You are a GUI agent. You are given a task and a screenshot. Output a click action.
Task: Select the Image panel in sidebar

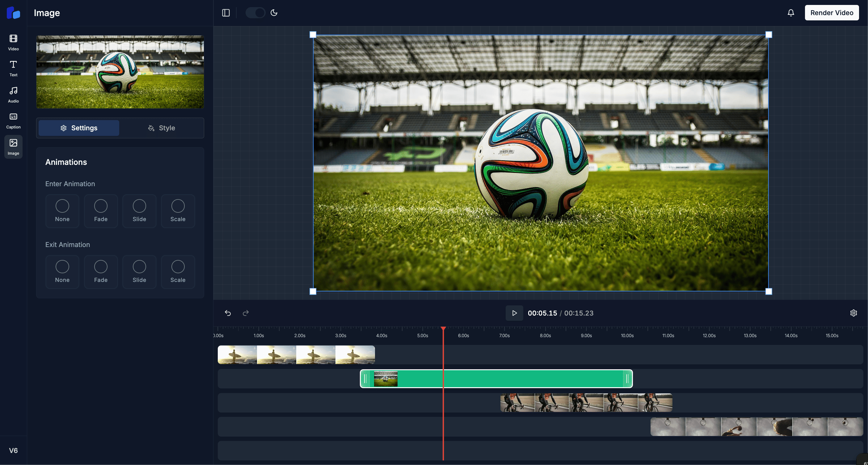tap(13, 146)
